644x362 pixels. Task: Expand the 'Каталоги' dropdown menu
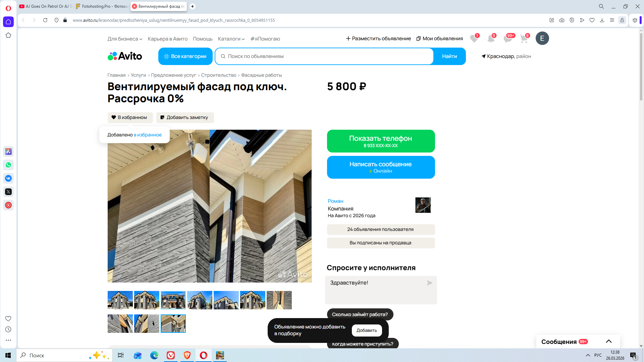pyautogui.click(x=231, y=39)
